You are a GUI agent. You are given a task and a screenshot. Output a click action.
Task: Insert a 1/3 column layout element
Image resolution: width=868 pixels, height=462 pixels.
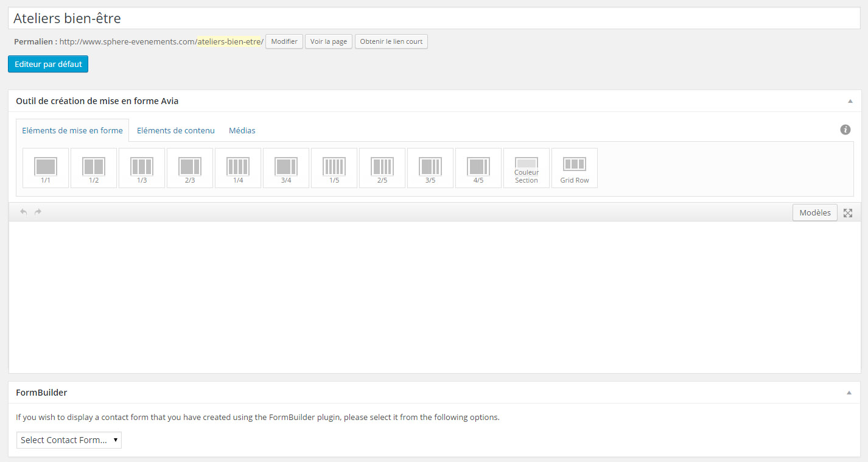tap(142, 168)
